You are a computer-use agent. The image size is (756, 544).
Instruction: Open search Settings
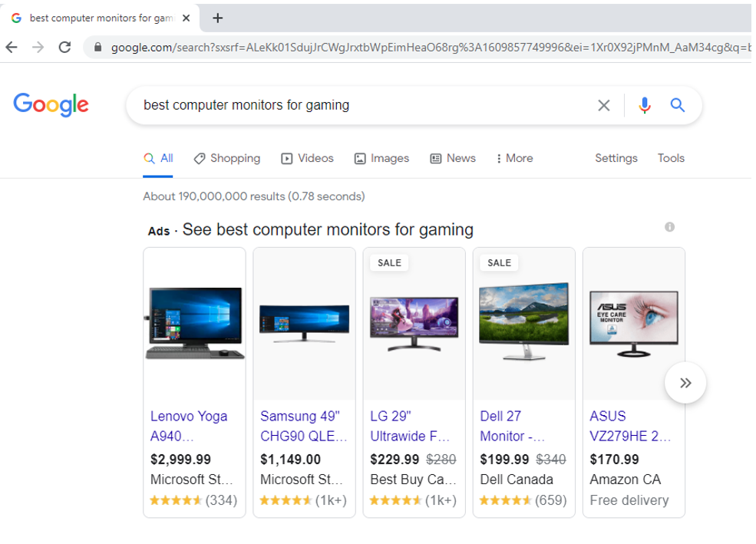click(616, 158)
